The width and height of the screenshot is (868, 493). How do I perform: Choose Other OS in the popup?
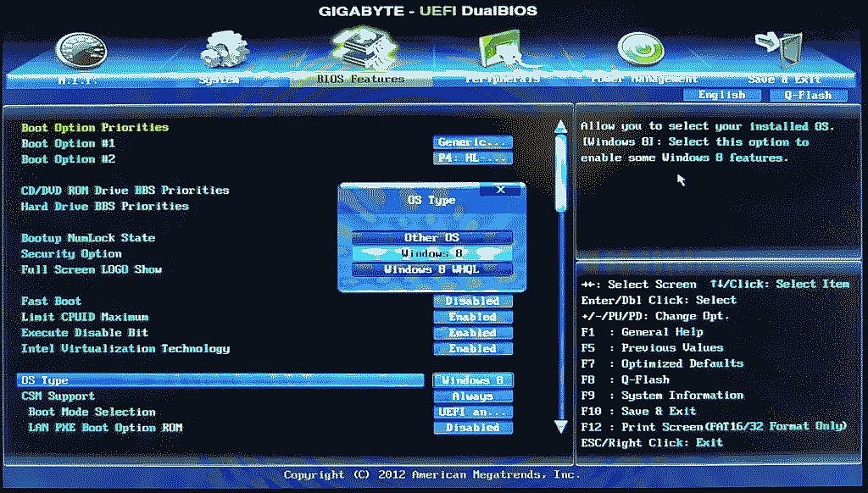431,237
